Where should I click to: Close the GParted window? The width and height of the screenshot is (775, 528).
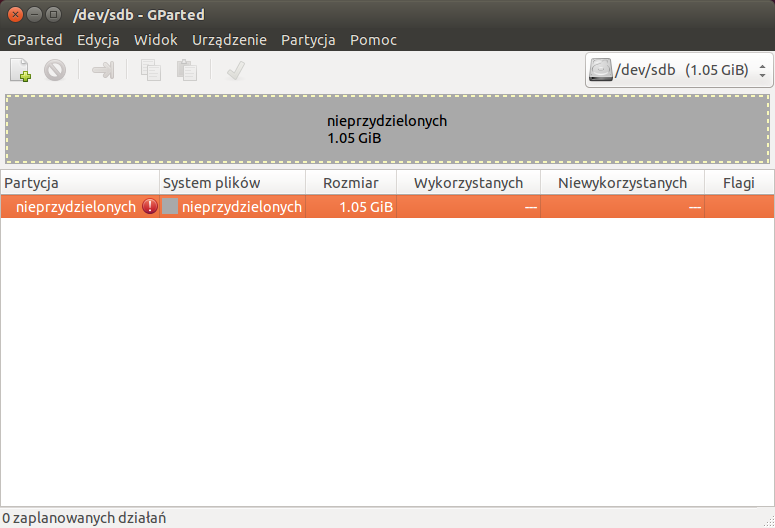(x=15, y=14)
